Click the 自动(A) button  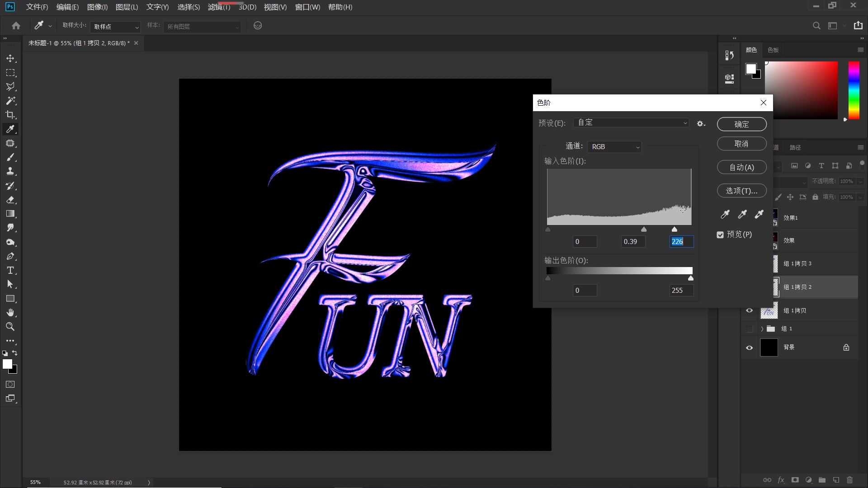click(741, 167)
